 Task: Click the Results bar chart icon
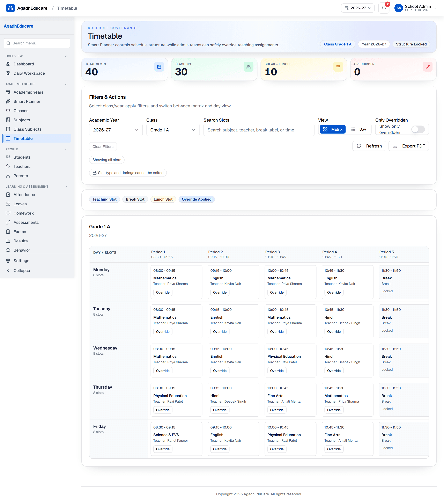point(8,241)
